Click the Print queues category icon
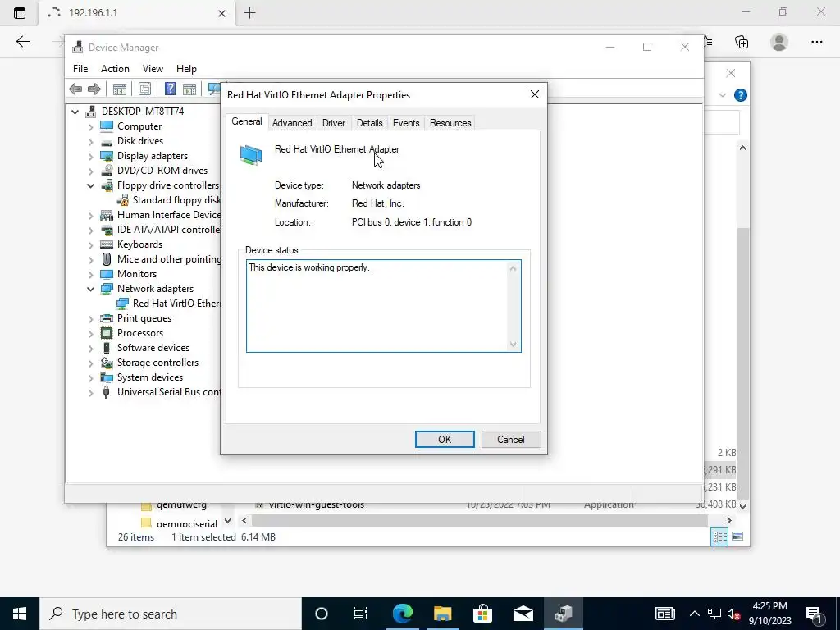The height and width of the screenshot is (630, 840). pos(107,318)
